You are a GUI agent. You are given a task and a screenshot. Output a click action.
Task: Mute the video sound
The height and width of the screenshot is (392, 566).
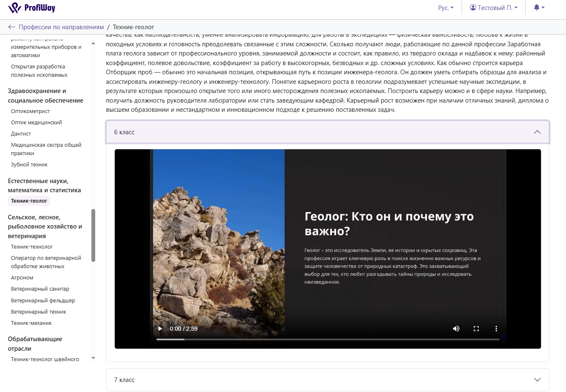pyautogui.click(x=456, y=329)
